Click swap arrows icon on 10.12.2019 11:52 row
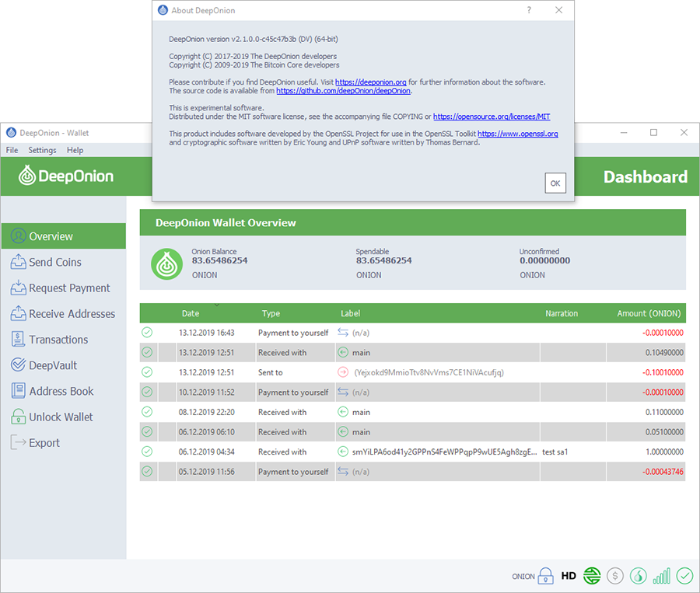700x593 pixels. [x=343, y=392]
